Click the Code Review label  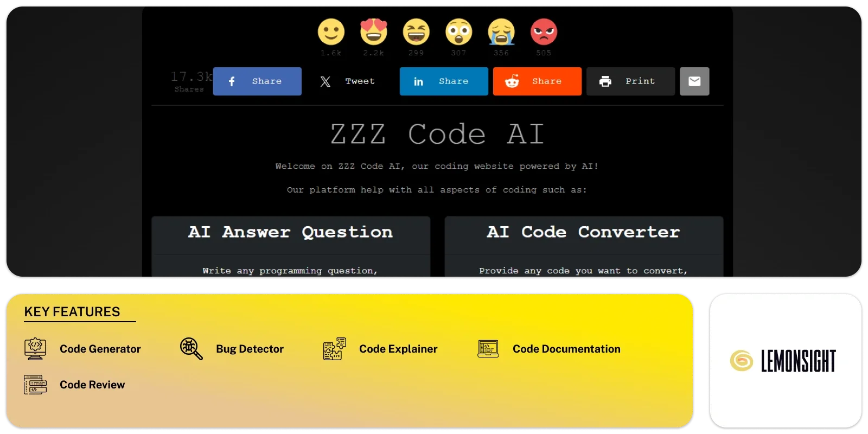coord(92,385)
